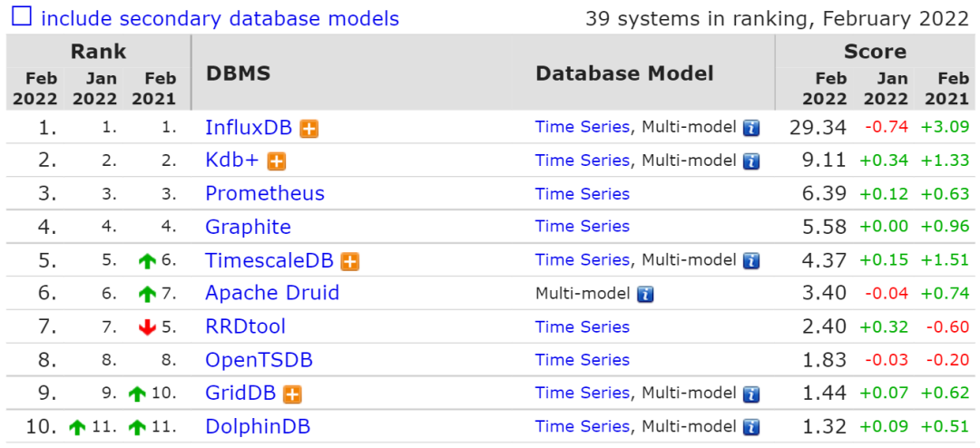Click the include secondary database models label
Viewport: 980px width, 448px height.
[220, 18]
